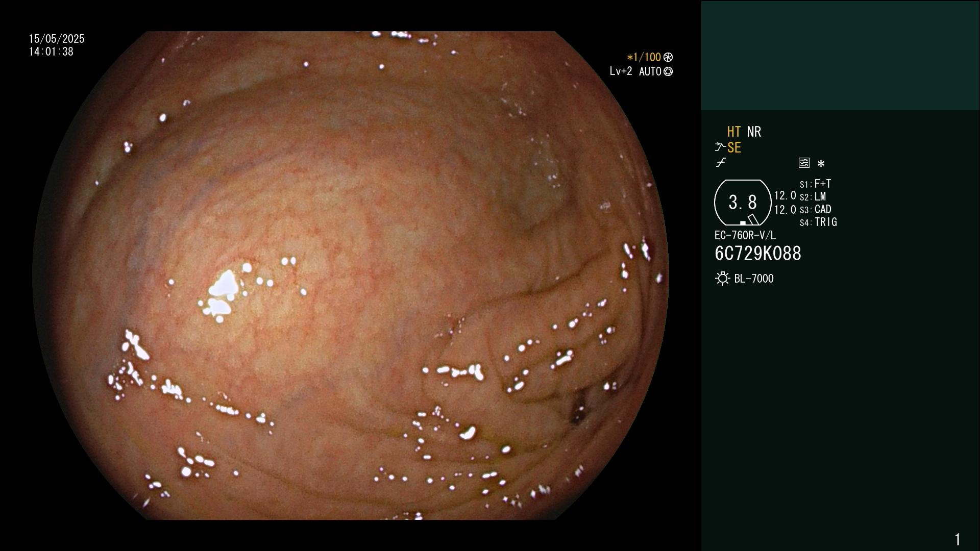
Task: Click the tone curve icon beside SE
Action: tap(720, 147)
